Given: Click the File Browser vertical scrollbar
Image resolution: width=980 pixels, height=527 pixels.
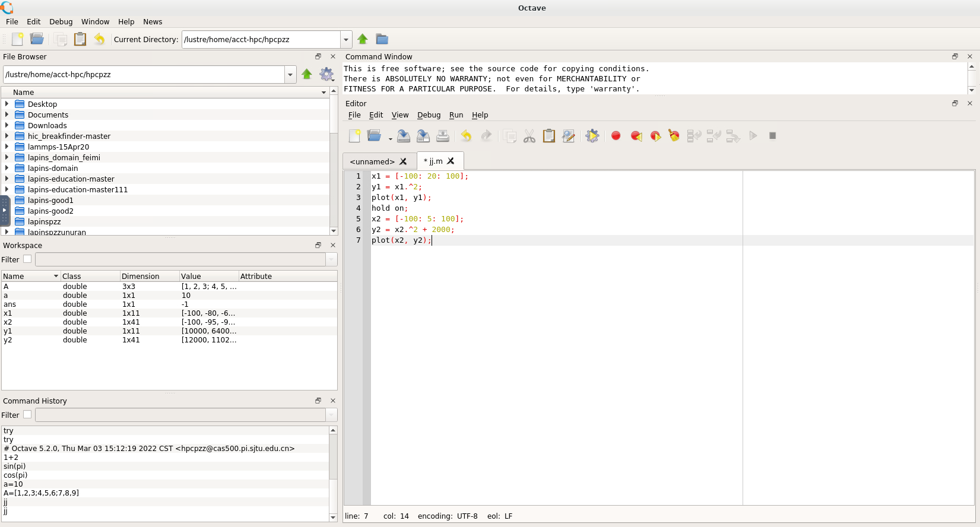Looking at the screenshot, I should [x=334, y=160].
